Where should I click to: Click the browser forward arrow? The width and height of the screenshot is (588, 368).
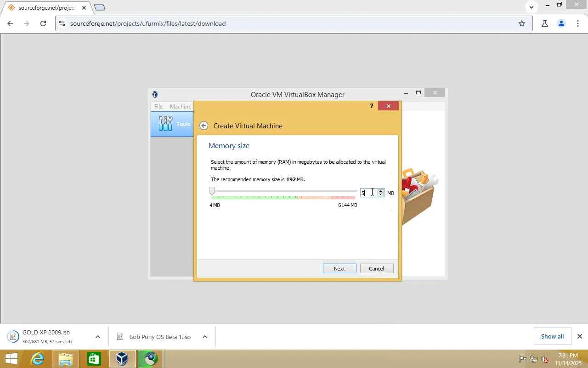[x=27, y=23]
